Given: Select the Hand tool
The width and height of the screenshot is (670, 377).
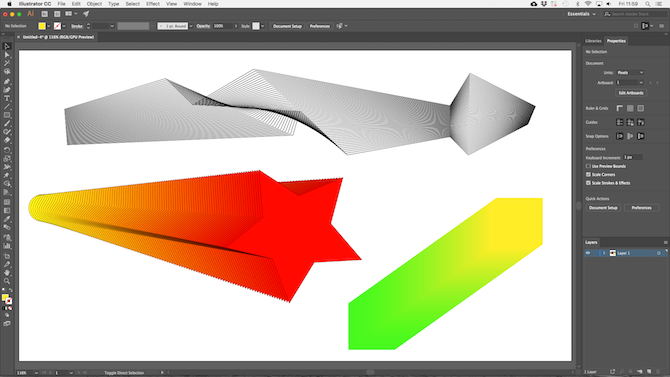Looking at the screenshot, I should pyautogui.click(x=7, y=273).
